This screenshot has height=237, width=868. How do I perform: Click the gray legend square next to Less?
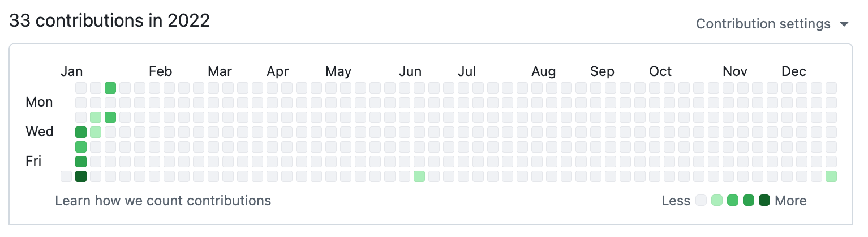click(x=701, y=200)
